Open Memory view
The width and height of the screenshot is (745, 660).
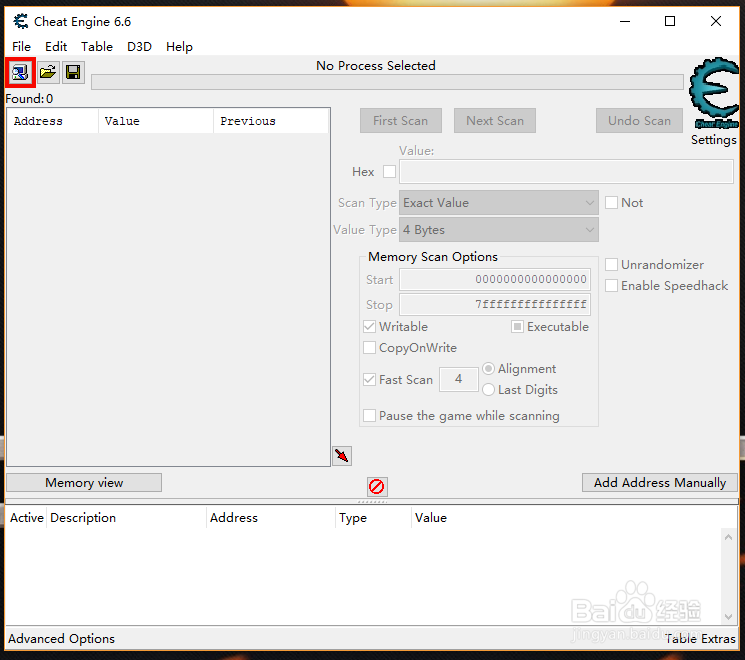[x=84, y=483]
